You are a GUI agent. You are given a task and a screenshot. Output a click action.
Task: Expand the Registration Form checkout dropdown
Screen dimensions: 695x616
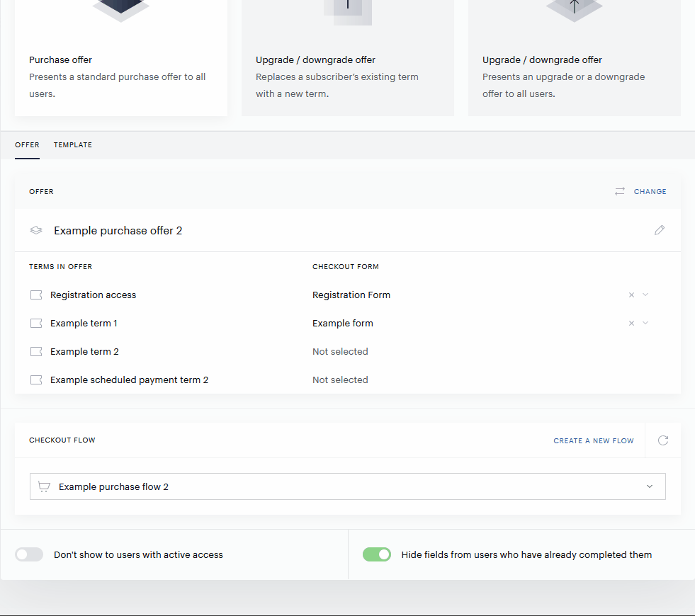[x=645, y=295]
